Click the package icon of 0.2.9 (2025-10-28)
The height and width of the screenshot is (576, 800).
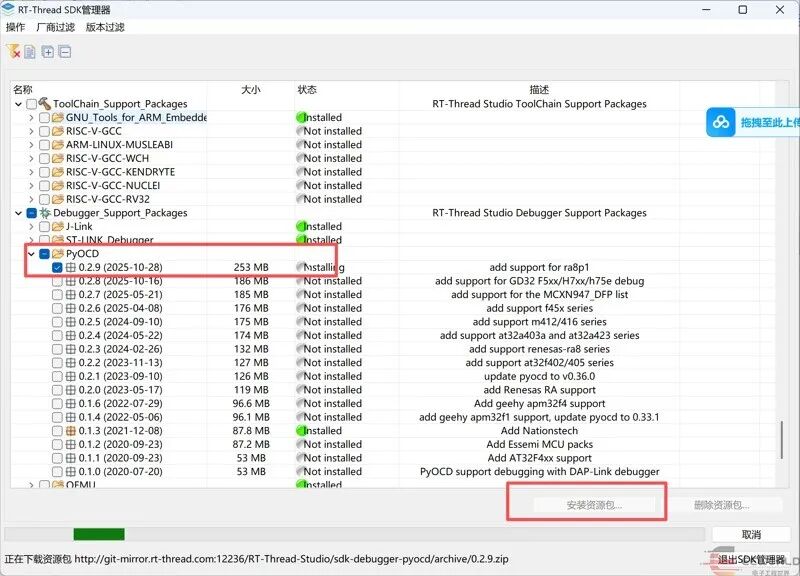(71, 267)
